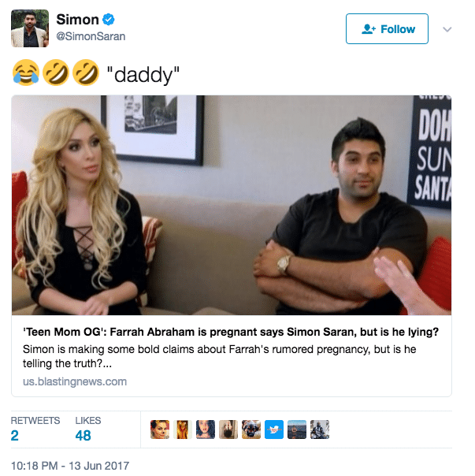Visit us.blastingnews.com domain link
This screenshot has width=475, height=476.
(75, 381)
